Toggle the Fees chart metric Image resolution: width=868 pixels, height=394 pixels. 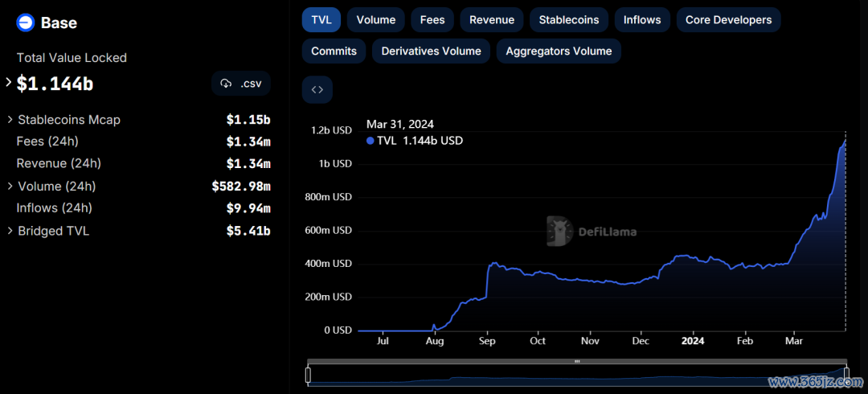[x=432, y=20]
